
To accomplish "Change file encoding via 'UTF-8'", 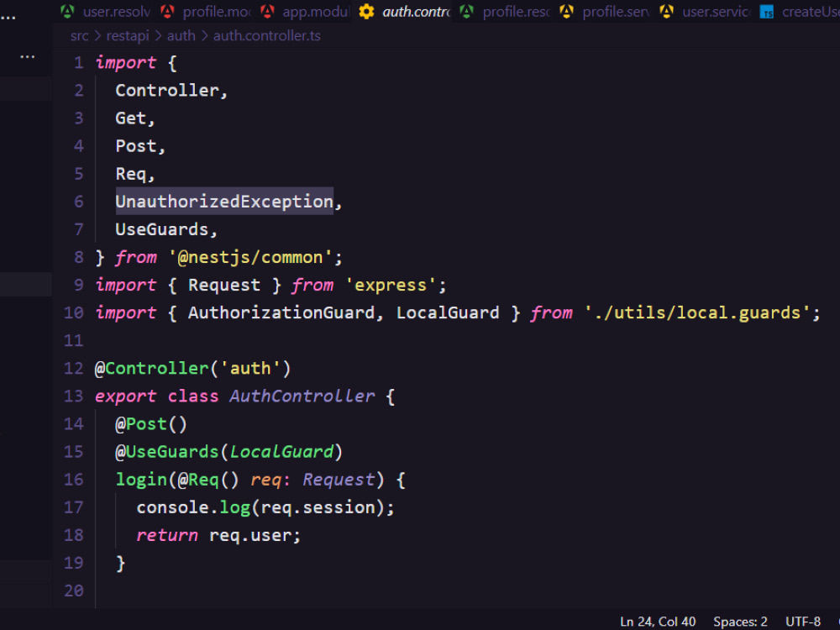I will pyautogui.click(x=802, y=622).
